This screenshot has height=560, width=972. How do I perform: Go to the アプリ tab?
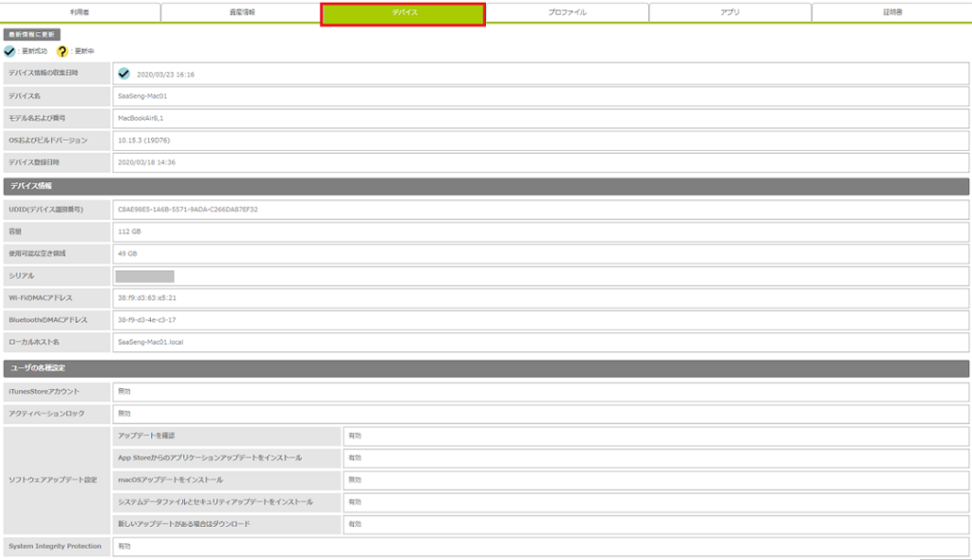click(x=730, y=13)
